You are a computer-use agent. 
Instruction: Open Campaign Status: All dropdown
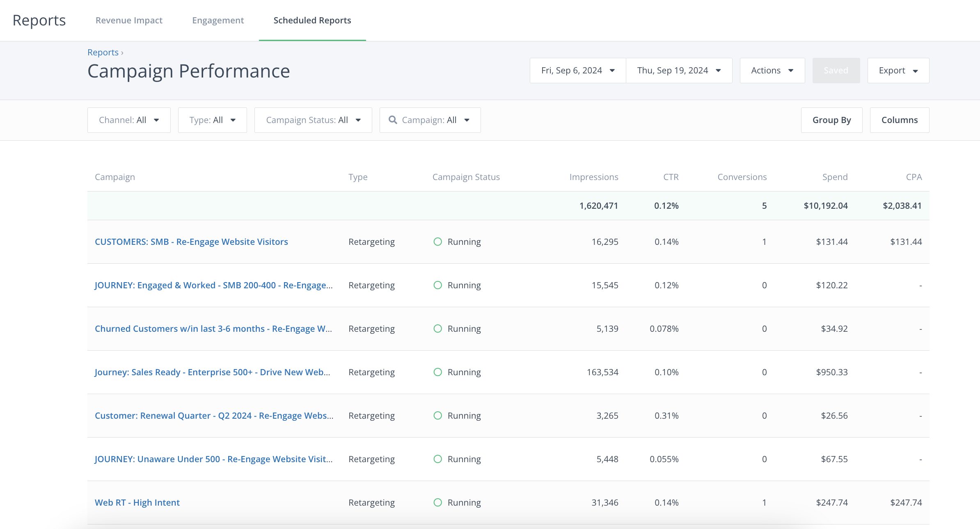click(x=313, y=120)
